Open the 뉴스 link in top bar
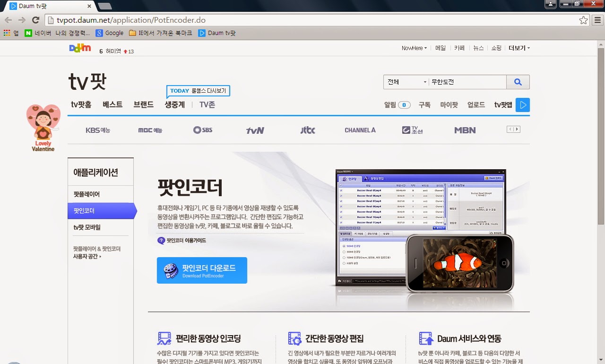 pyautogui.click(x=478, y=48)
